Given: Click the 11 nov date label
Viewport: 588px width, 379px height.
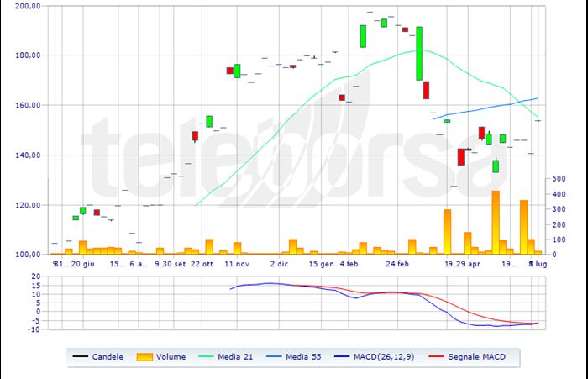Looking at the screenshot, I should click(237, 264).
